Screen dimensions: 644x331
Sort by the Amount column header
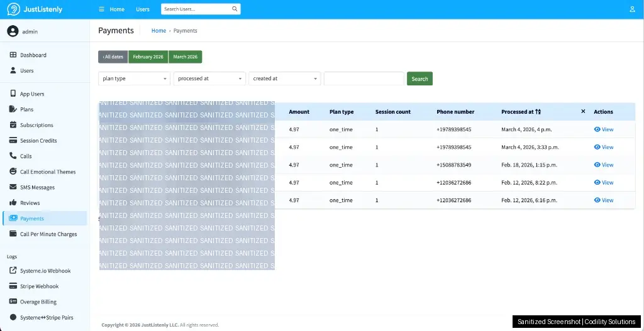pos(299,112)
